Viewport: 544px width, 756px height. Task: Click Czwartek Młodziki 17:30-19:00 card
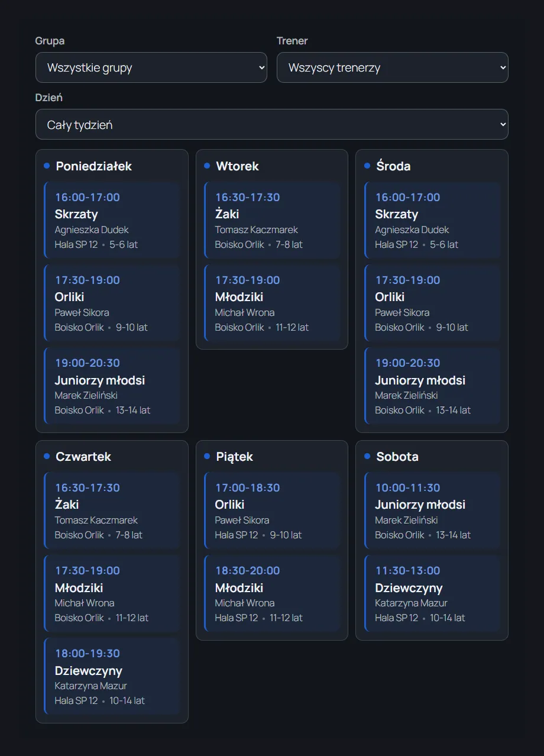pos(112,594)
